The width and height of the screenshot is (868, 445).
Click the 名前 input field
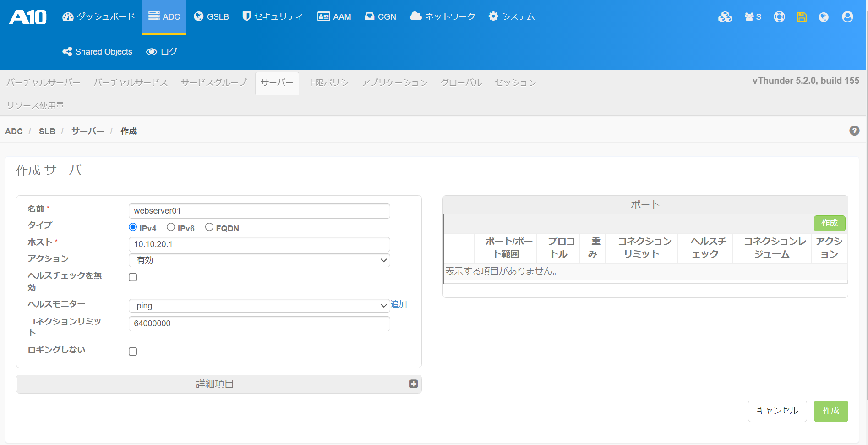[259, 211]
